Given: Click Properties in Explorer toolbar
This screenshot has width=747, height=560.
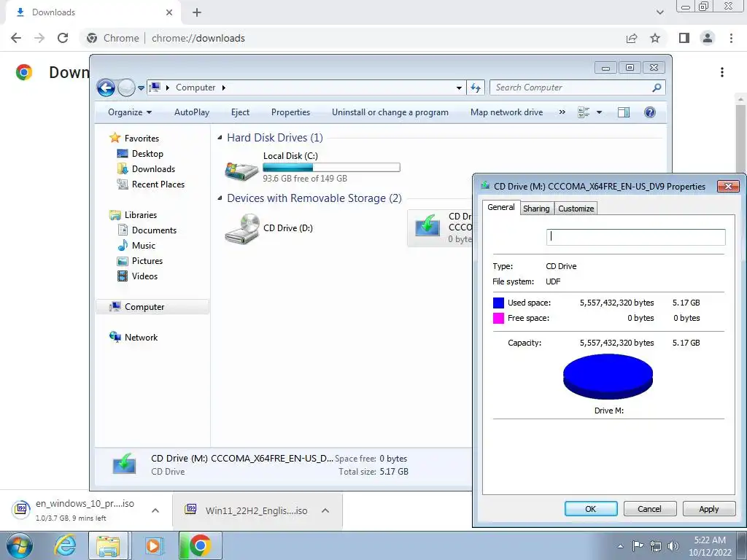Looking at the screenshot, I should 290,112.
